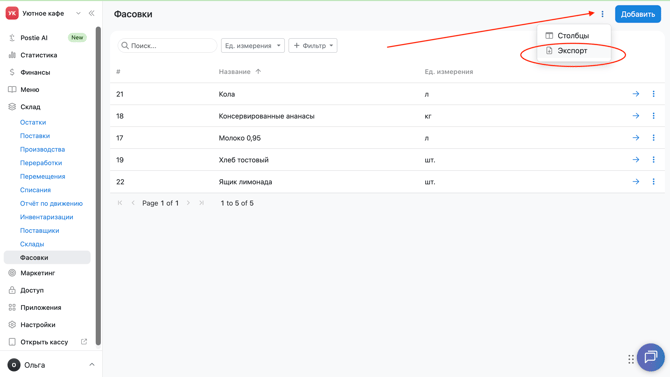Open the Переработки link
670x377 pixels.
pos(41,163)
